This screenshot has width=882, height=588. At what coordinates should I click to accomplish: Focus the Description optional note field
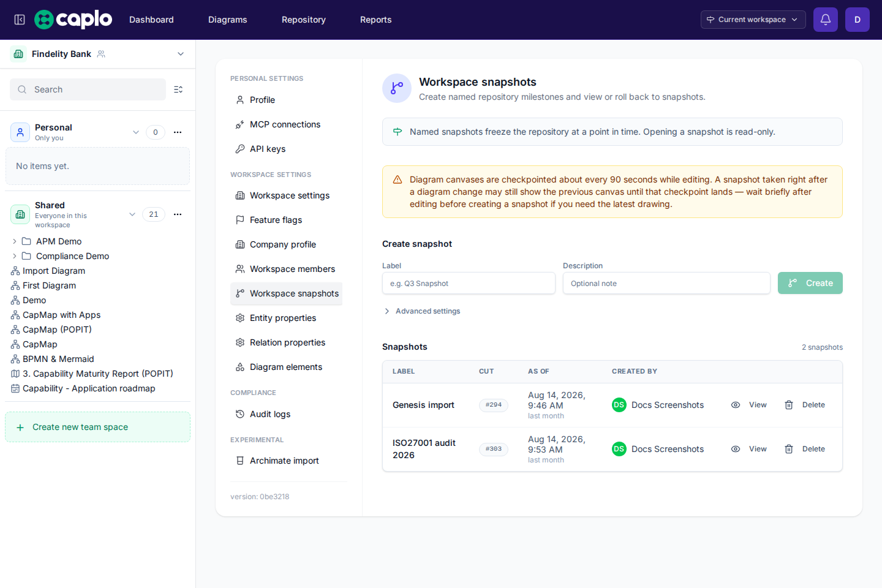click(x=666, y=283)
